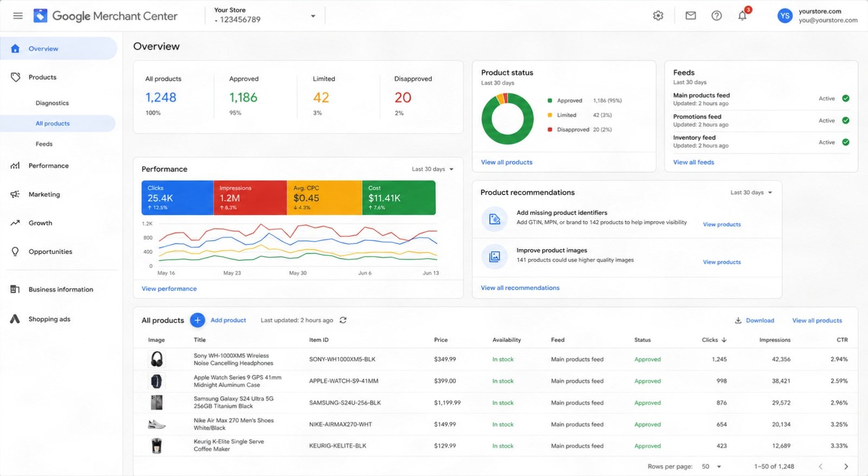
Task: Click the Business information building icon
Action: 15,290
